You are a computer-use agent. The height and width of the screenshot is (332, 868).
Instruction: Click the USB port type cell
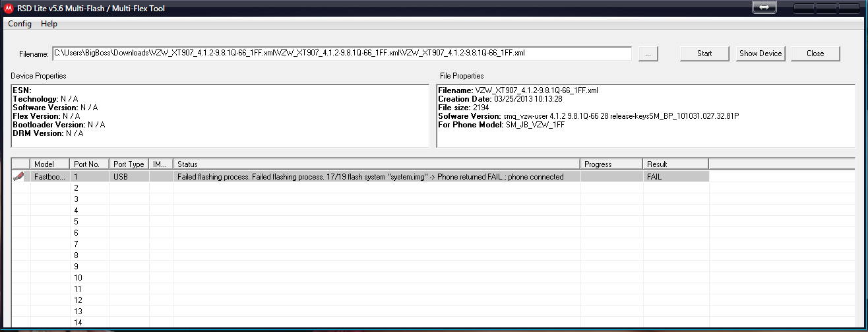(x=129, y=177)
